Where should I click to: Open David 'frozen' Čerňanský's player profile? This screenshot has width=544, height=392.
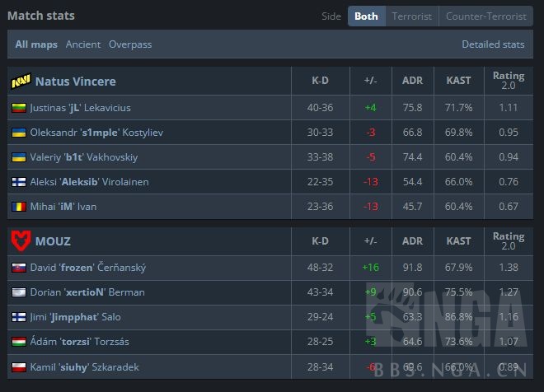pyautogui.click(x=88, y=268)
